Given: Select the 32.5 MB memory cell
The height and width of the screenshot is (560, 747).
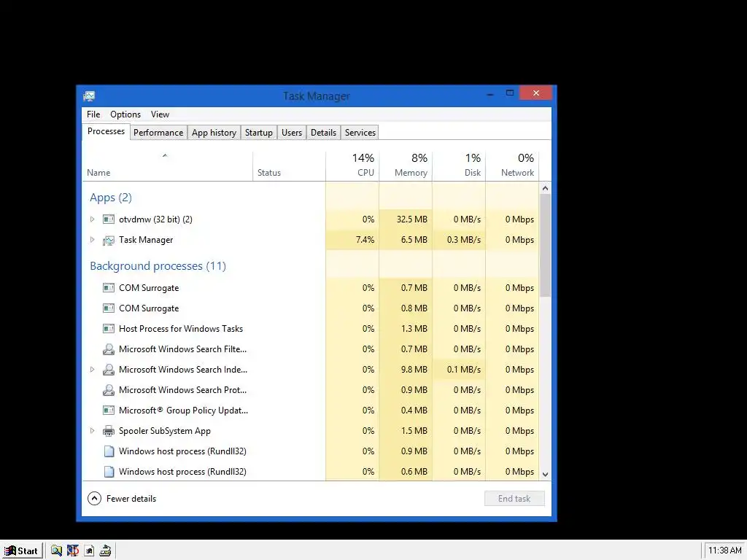Looking at the screenshot, I should coord(406,219).
